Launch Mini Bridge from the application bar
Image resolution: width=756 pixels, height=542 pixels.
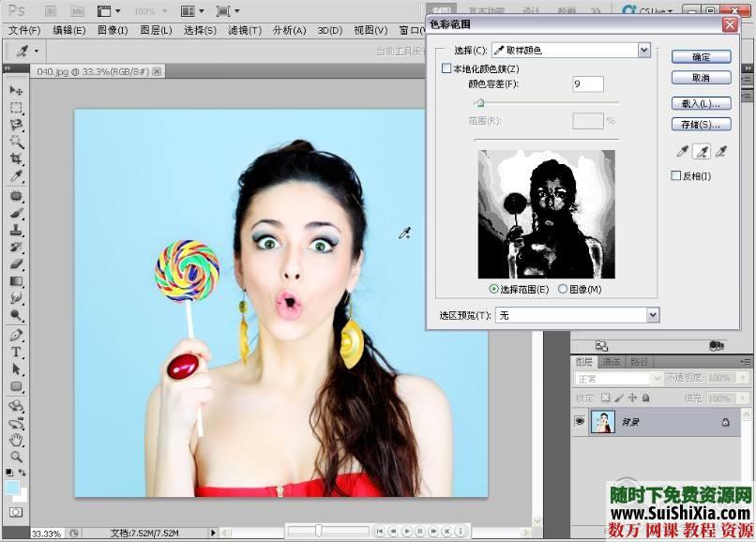[x=77, y=10]
